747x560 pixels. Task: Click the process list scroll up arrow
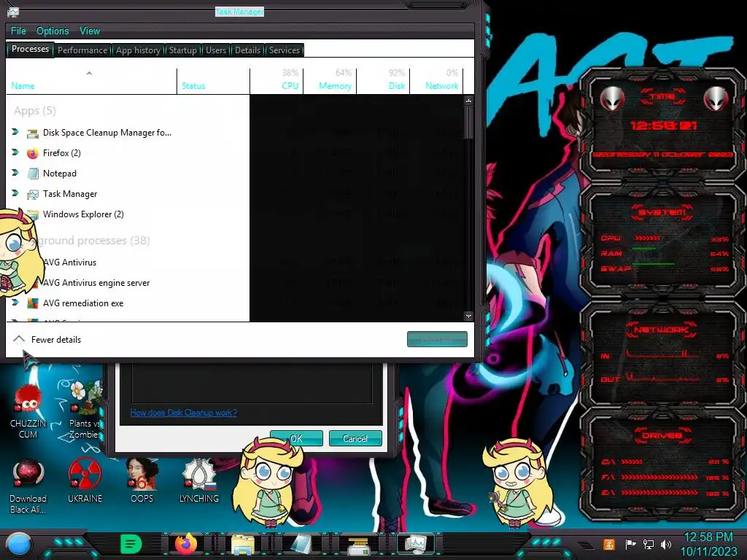(x=469, y=101)
